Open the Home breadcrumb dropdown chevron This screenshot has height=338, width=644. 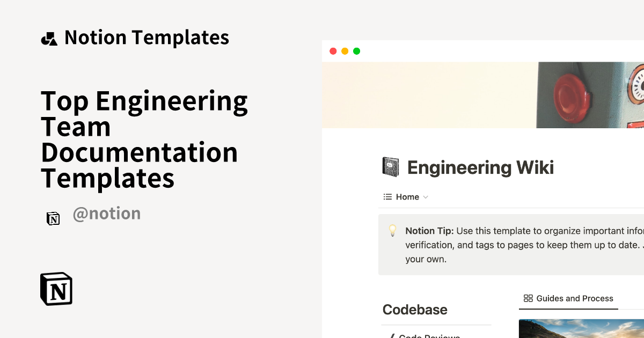point(426,197)
